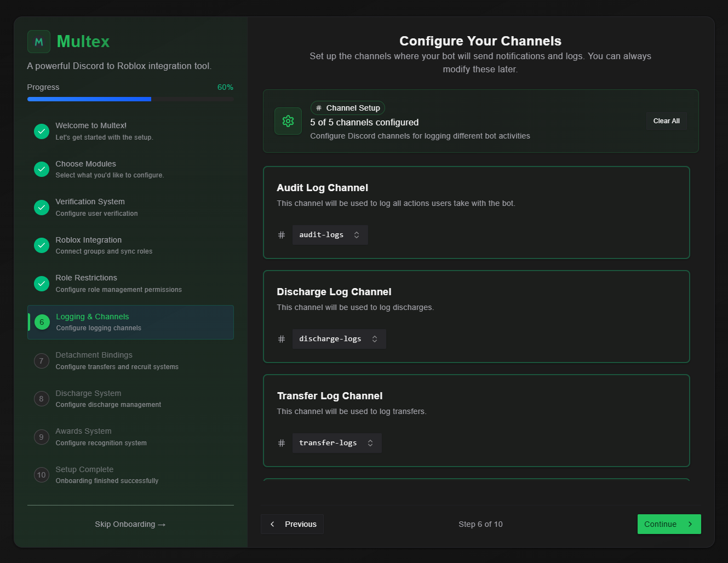Click the Verification System checkmark icon
This screenshot has width=728, height=563.
tap(42, 208)
